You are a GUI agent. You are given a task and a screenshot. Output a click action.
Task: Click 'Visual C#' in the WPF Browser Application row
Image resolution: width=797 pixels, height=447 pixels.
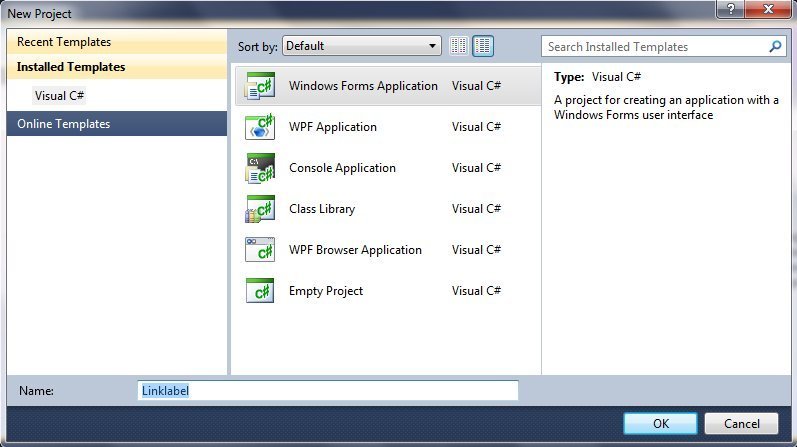[476, 250]
